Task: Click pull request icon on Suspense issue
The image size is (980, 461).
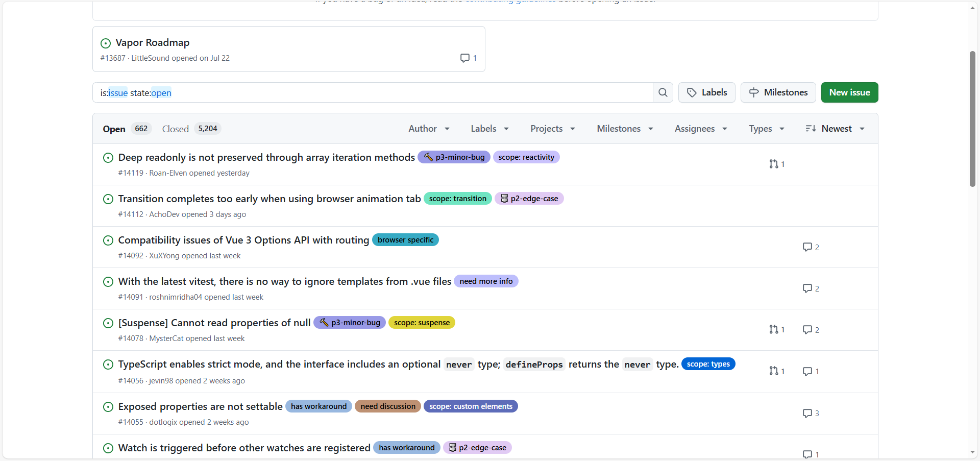Action: point(774,329)
